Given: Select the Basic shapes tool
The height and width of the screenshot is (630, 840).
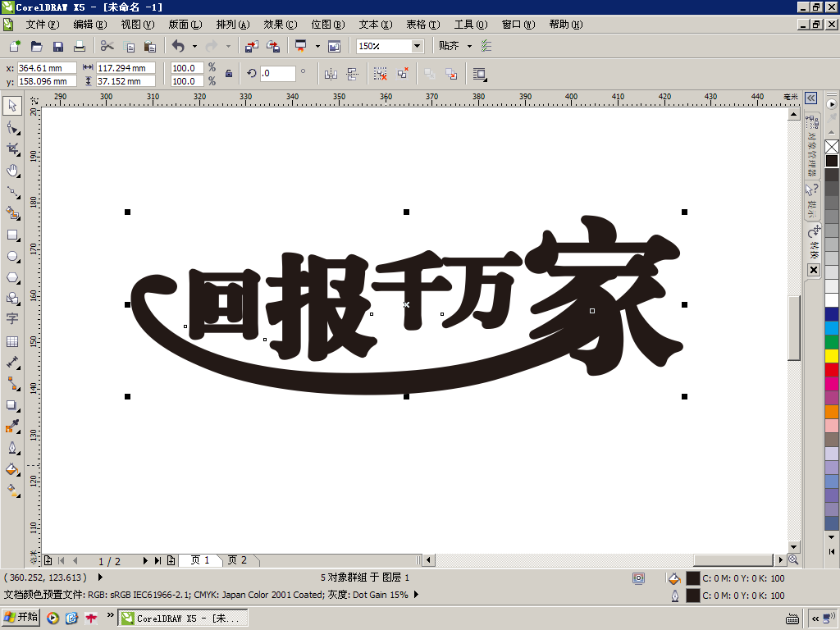Looking at the screenshot, I should (x=12, y=299).
